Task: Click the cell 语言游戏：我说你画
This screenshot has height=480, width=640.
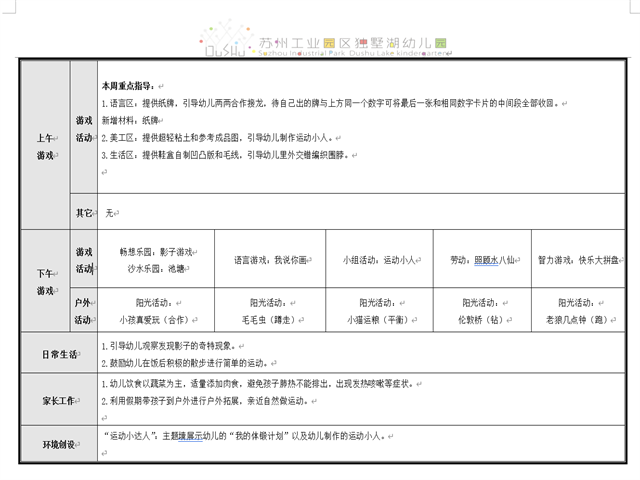Action: pos(270,259)
